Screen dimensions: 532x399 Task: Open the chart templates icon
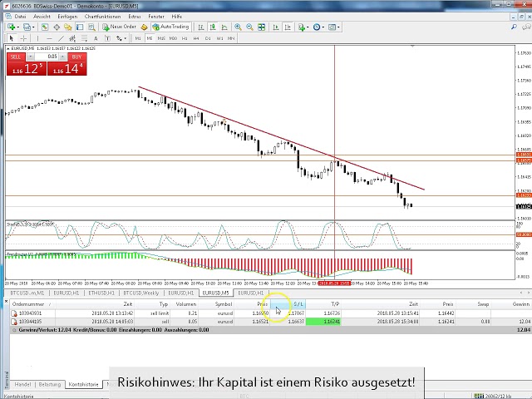pyautogui.click(x=332, y=27)
